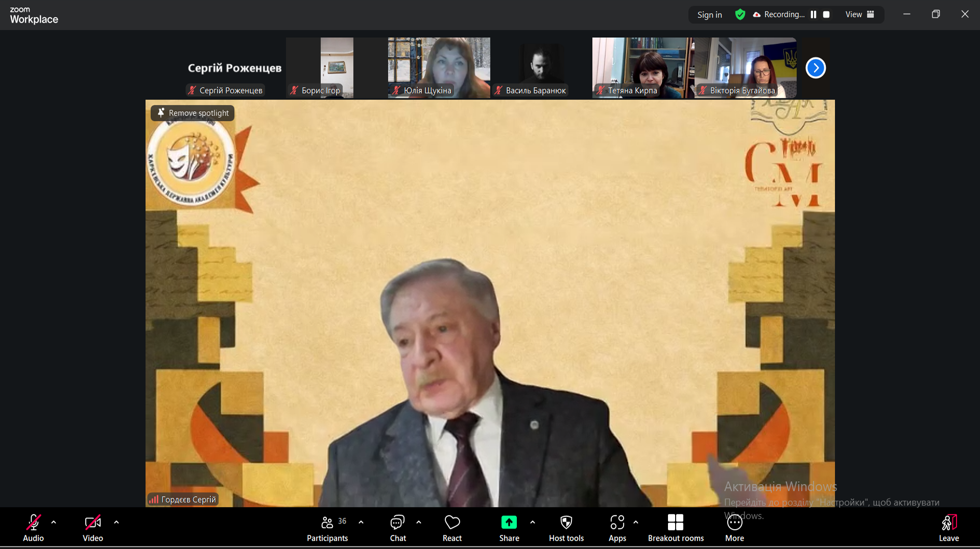Stop the recording with the square button
980x549 pixels.
click(x=826, y=14)
